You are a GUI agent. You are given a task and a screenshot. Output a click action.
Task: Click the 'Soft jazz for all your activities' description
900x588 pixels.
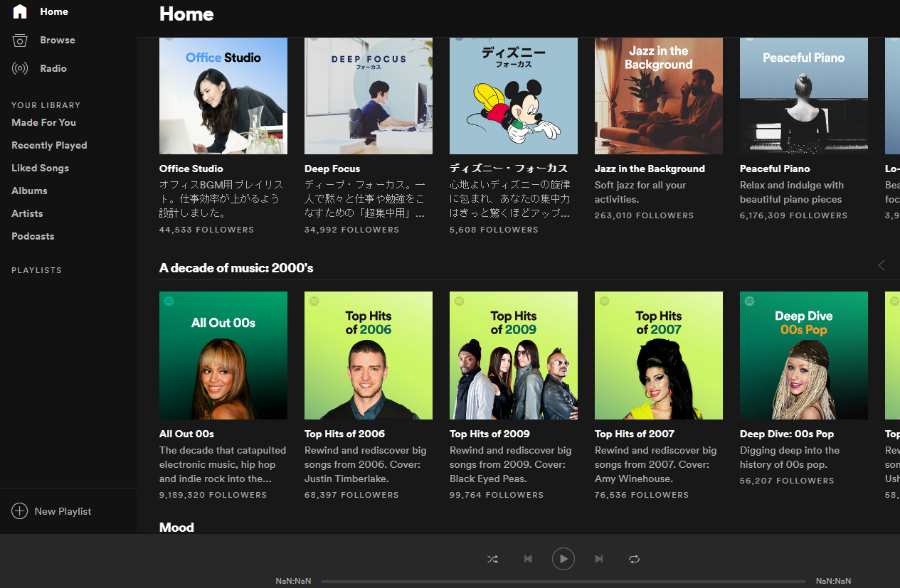pyautogui.click(x=640, y=192)
